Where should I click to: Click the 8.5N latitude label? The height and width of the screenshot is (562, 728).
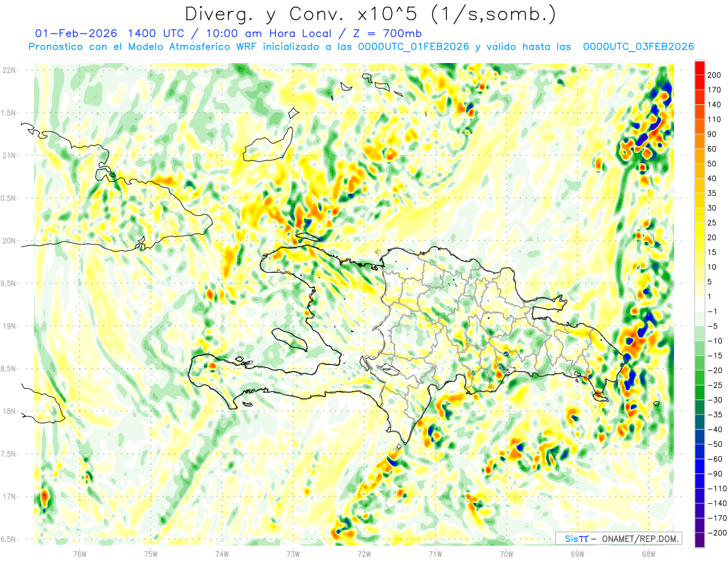9,369
